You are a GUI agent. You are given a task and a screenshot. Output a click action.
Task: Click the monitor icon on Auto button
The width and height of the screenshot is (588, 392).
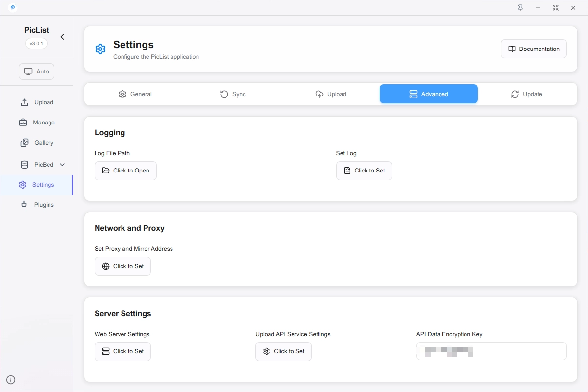tap(28, 72)
